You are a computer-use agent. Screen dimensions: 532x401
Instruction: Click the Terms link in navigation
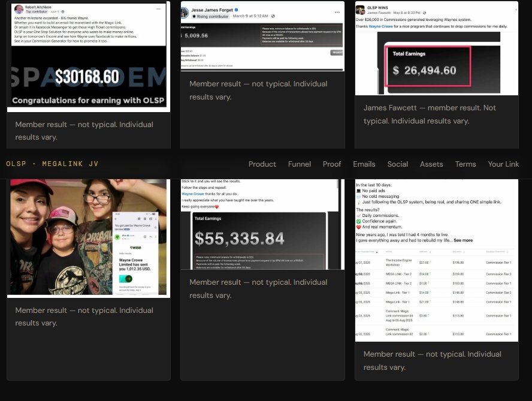pos(465,164)
